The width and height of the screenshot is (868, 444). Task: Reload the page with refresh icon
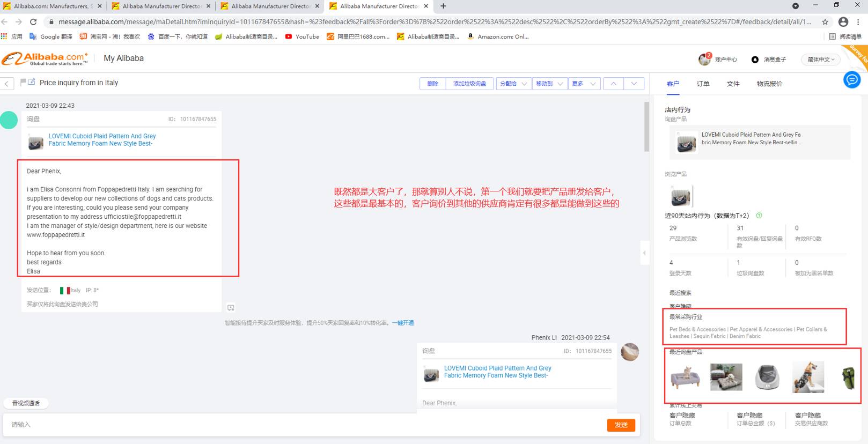click(33, 22)
